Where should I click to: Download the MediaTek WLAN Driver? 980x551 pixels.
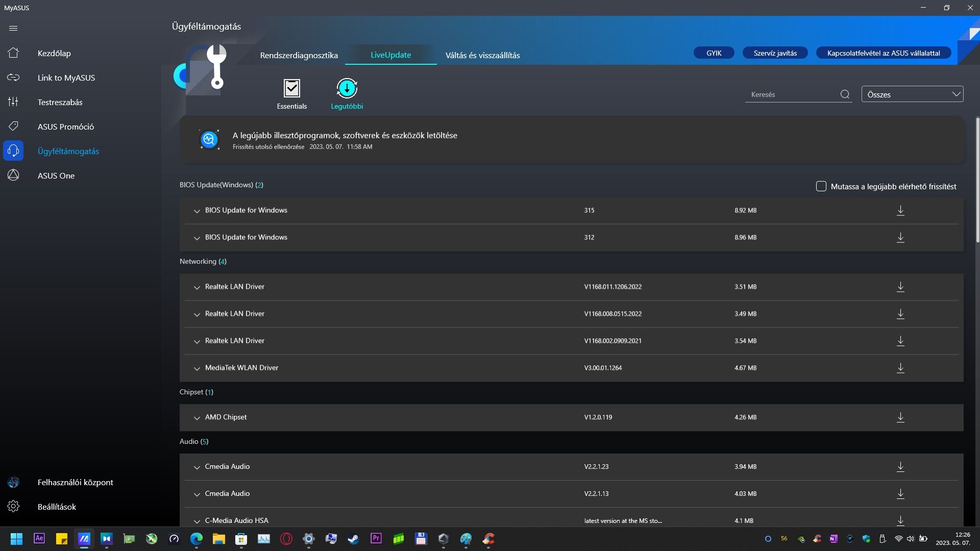[x=900, y=368]
